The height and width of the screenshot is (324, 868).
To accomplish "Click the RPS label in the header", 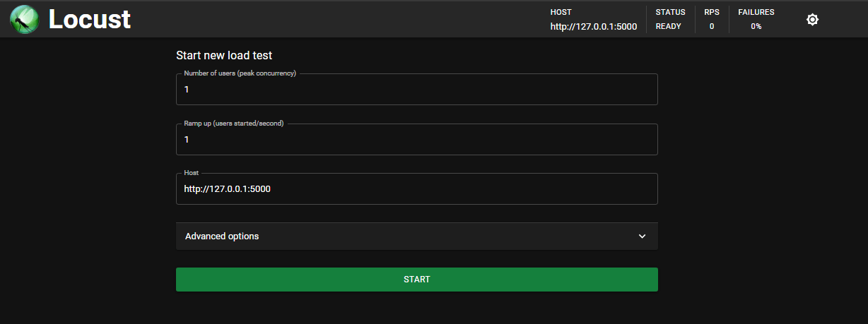I will click(x=711, y=12).
